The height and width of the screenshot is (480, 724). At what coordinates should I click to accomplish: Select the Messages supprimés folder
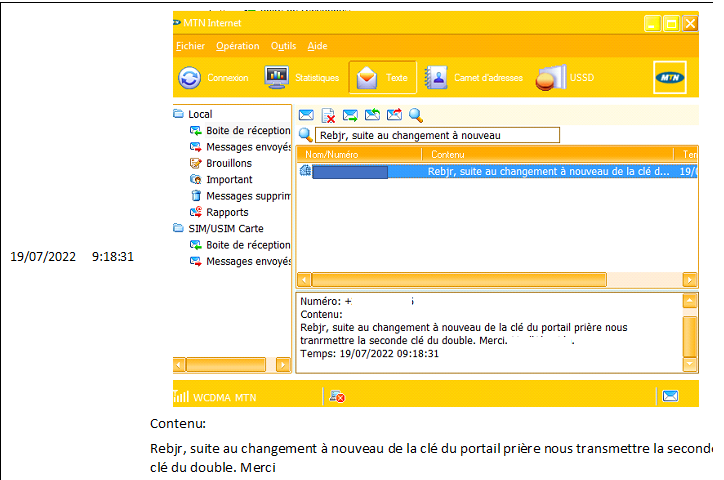coord(247,196)
